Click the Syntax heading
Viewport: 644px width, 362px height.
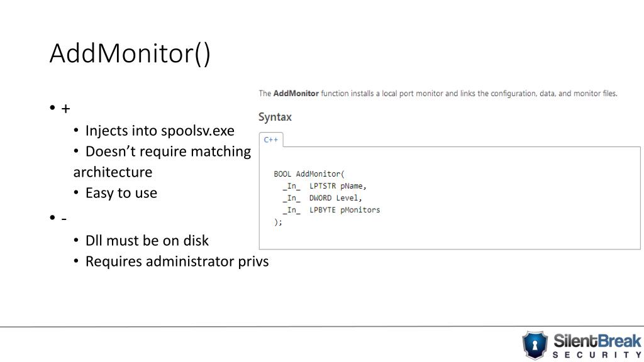pos(275,117)
